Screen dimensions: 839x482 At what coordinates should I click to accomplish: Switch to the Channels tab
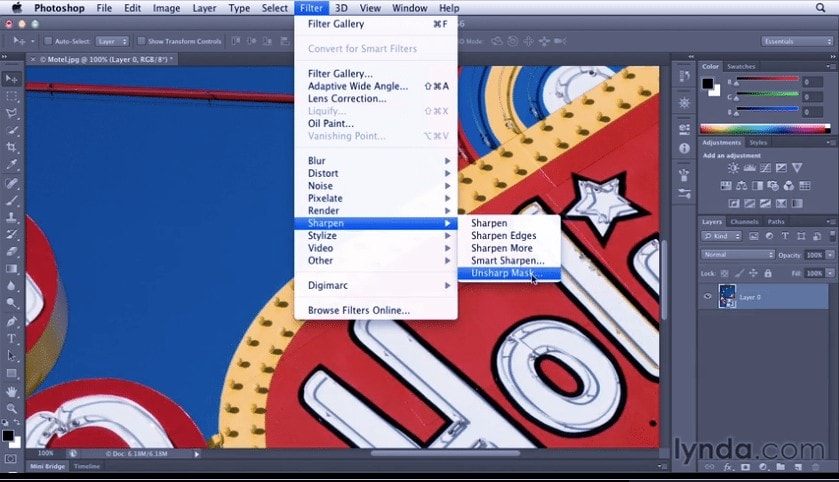tap(744, 221)
